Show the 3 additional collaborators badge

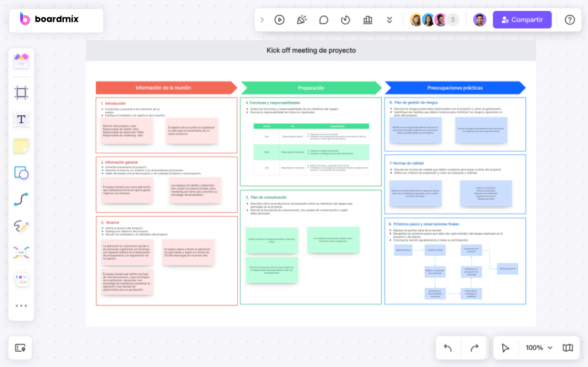pyautogui.click(x=453, y=20)
